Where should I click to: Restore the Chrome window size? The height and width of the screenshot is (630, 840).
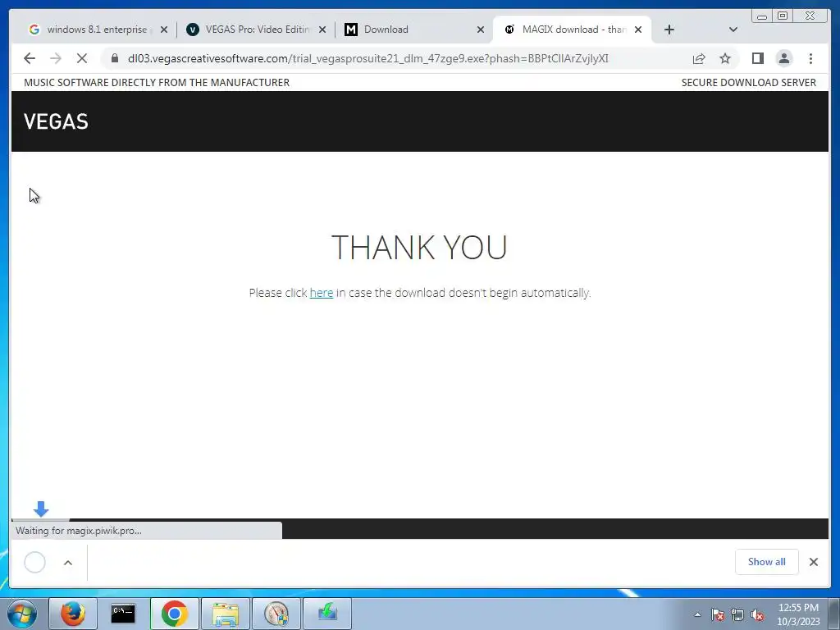(783, 16)
